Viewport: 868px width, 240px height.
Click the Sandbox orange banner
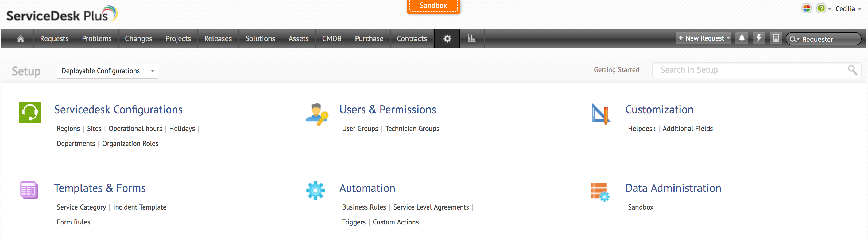click(433, 6)
